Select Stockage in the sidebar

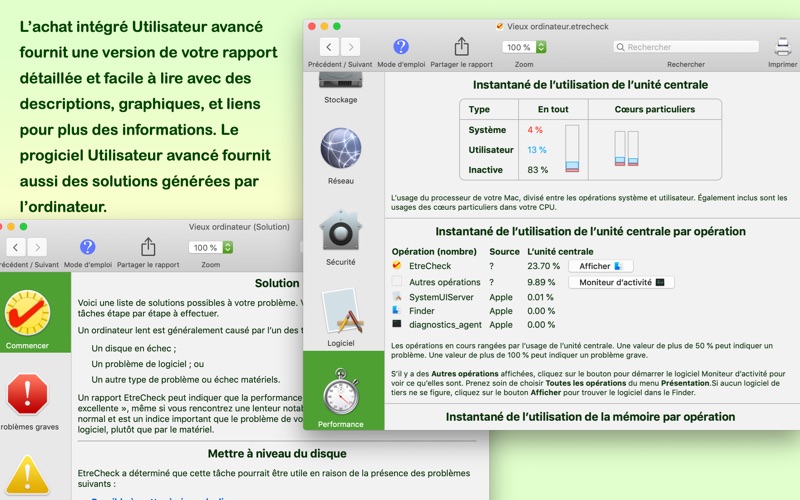click(x=341, y=88)
